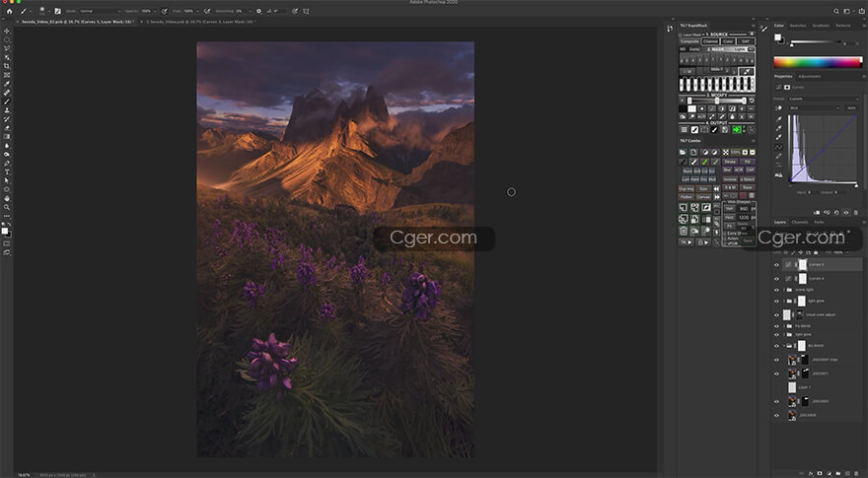Select the Clone Stamp tool
Screen dimensions: 868x478
(7, 110)
